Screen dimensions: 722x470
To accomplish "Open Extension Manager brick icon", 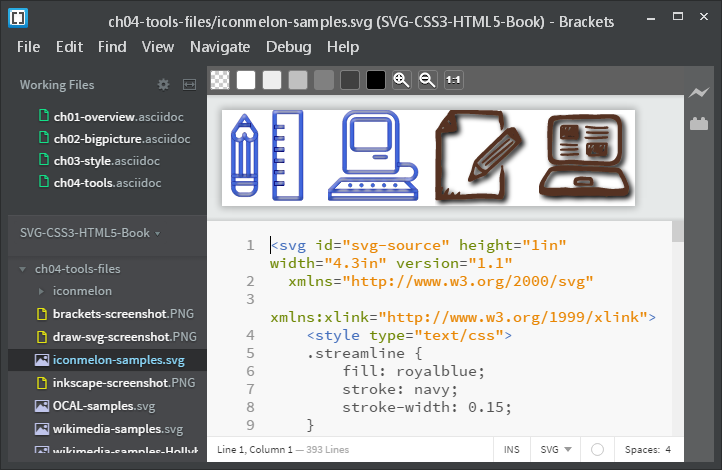I will 699,123.
